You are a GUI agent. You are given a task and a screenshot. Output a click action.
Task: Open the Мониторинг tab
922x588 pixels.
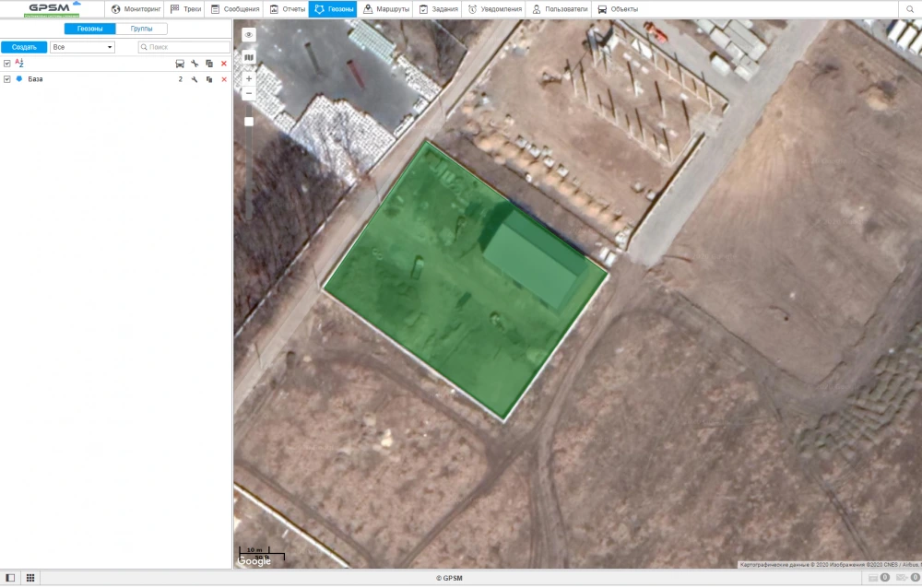click(136, 9)
